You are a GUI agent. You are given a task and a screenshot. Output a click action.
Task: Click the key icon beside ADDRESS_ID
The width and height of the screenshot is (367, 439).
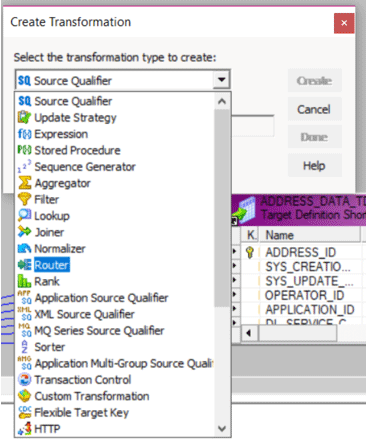tap(250, 252)
